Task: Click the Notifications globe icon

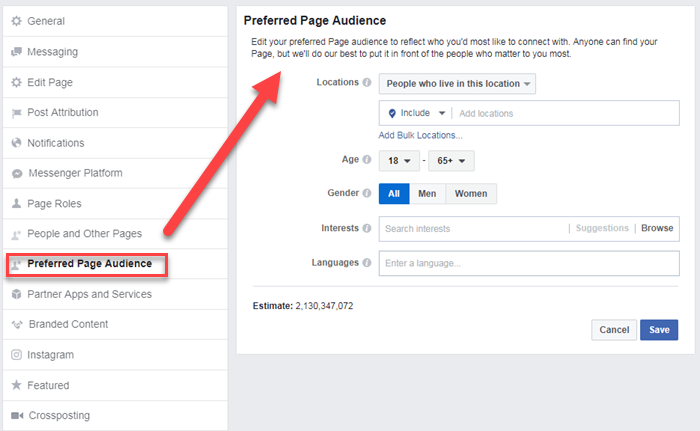Action: 17,143
